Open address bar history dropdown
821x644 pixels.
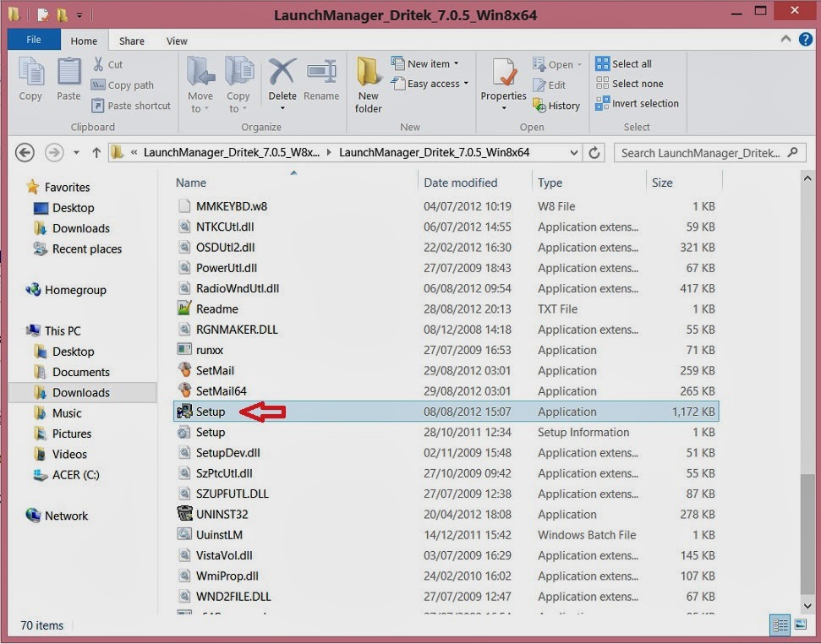[x=574, y=153]
